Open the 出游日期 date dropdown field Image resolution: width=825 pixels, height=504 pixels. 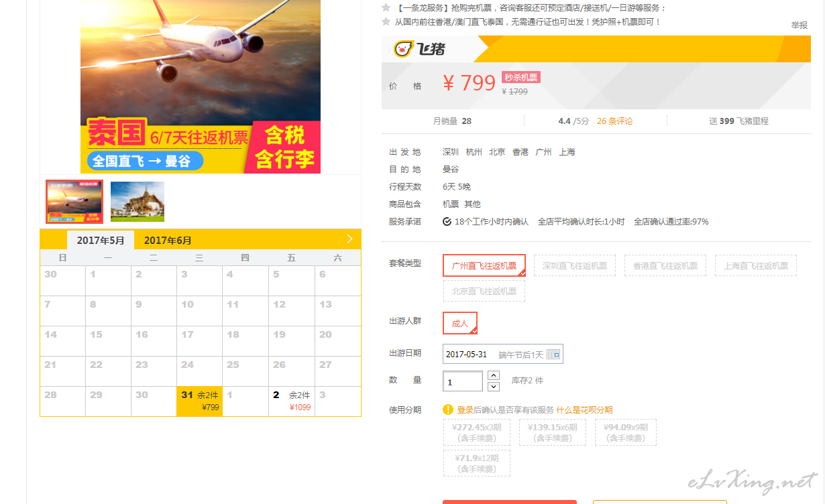click(x=503, y=354)
